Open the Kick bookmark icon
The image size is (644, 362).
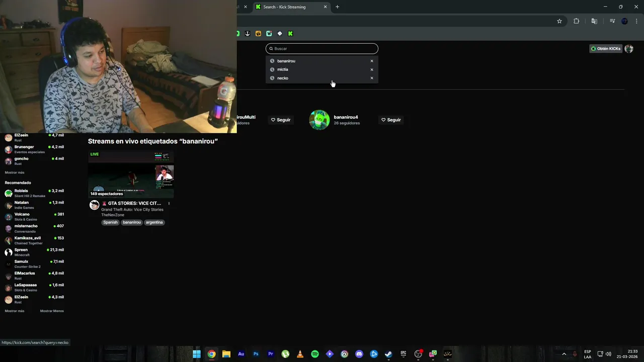(290, 34)
